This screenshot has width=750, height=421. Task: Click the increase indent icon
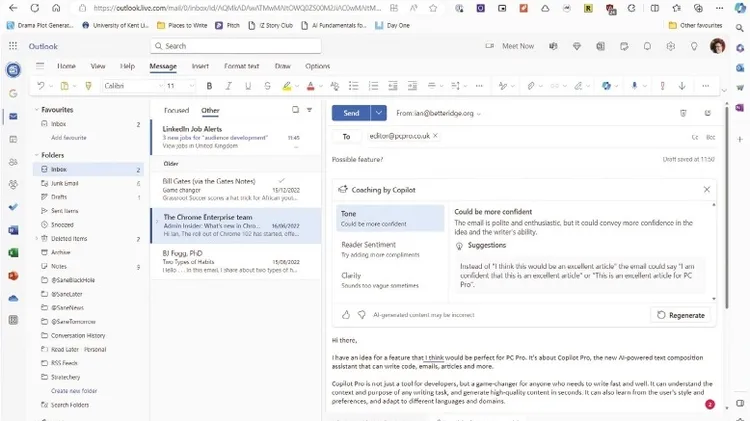click(412, 86)
